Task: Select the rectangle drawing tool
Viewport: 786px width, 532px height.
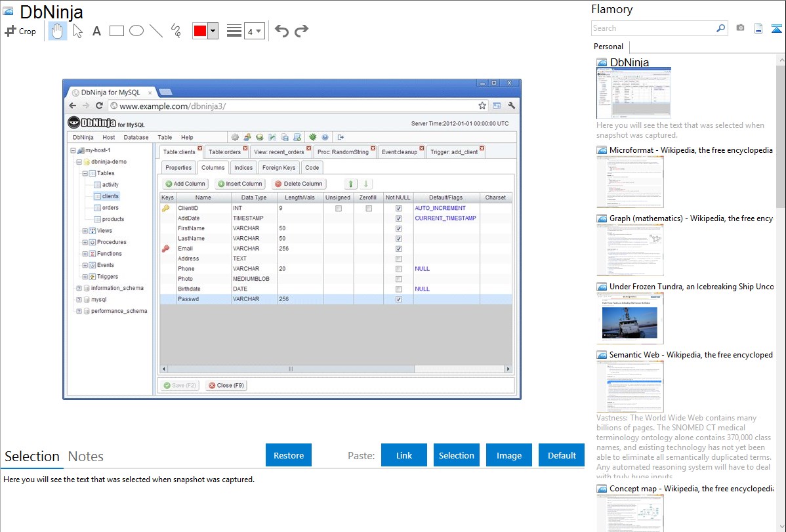Action: point(116,31)
